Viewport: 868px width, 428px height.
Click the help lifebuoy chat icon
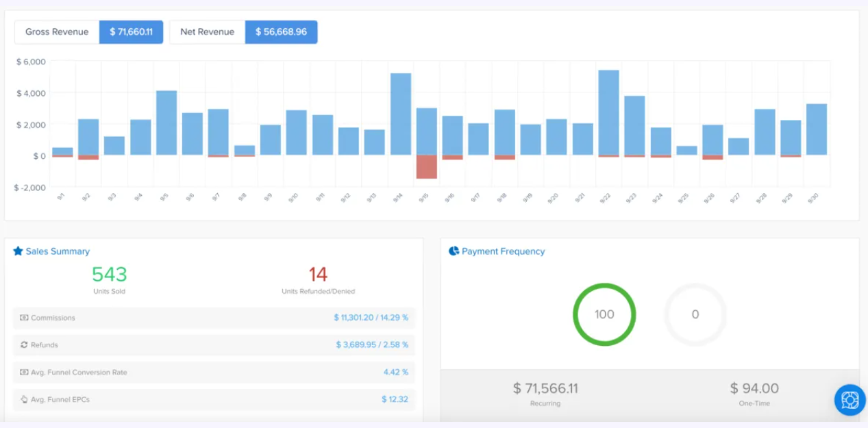(850, 399)
